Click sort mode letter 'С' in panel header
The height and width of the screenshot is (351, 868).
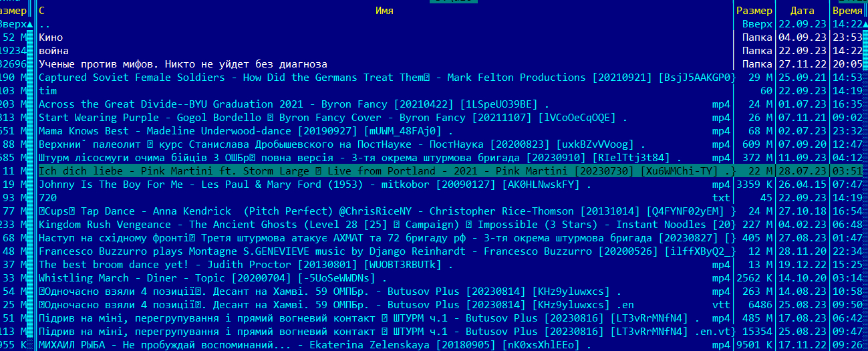[x=42, y=11]
